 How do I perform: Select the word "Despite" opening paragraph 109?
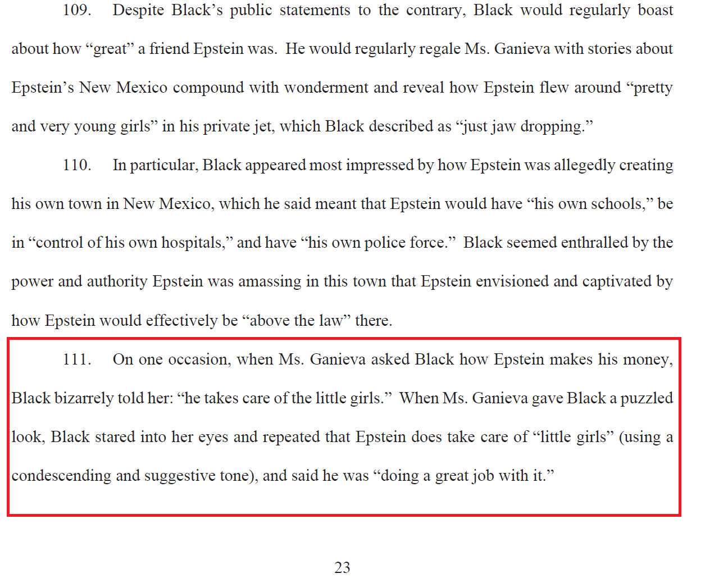click(x=139, y=10)
